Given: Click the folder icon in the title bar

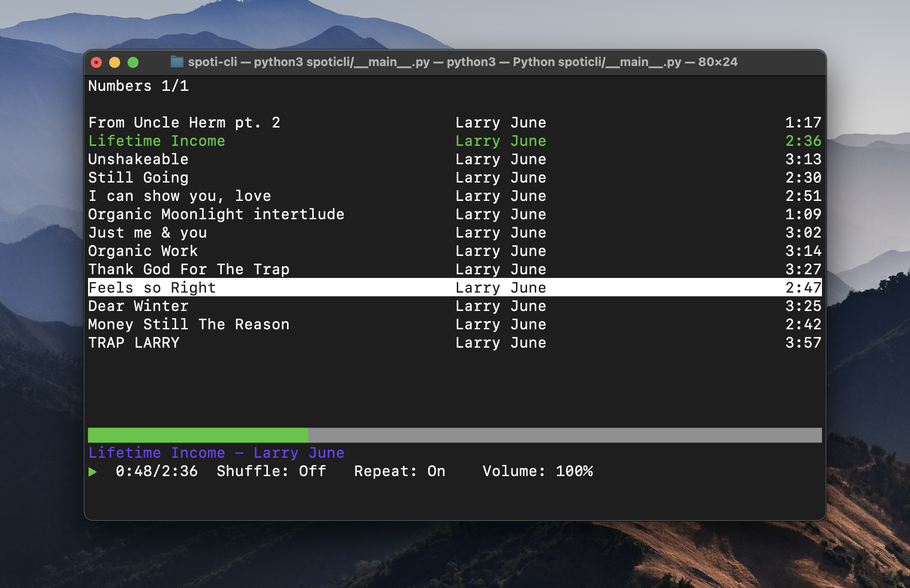Looking at the screenshot, I should (177, 62).
